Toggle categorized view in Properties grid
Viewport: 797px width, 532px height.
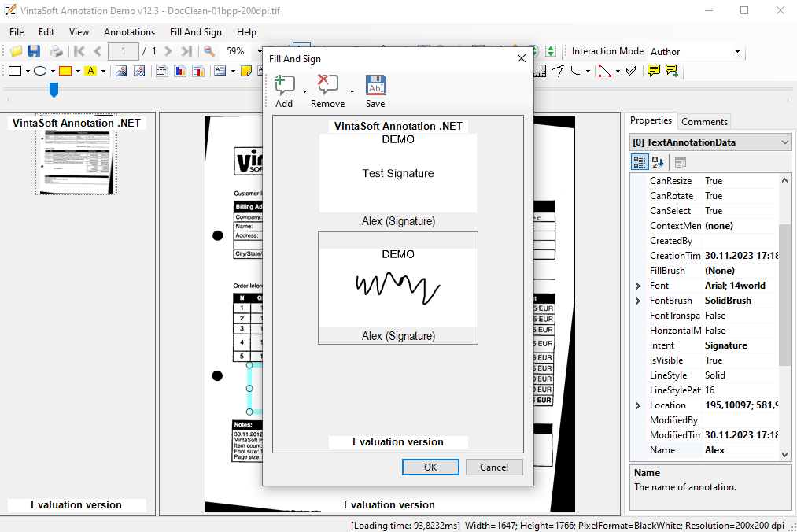click(x=640, y=162)
